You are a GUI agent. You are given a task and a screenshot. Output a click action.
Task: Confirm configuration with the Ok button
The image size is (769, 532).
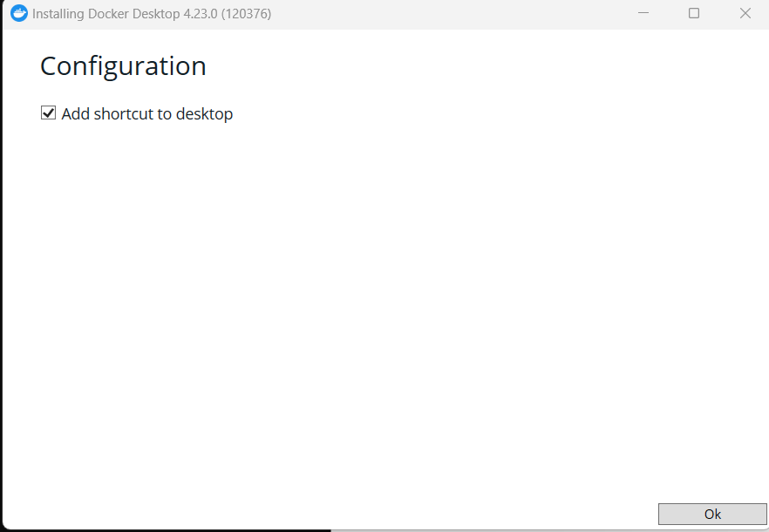(x=712, y=514)
